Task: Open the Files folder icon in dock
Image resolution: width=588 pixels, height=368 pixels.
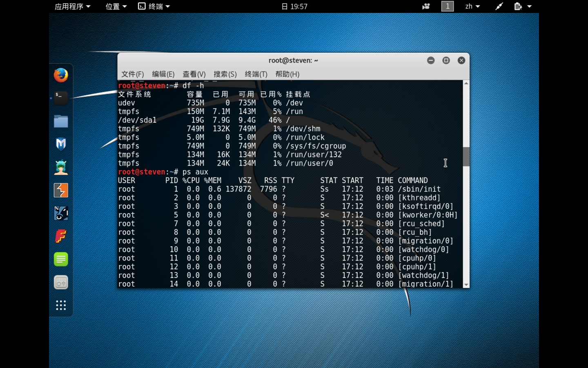Action: 61,121
